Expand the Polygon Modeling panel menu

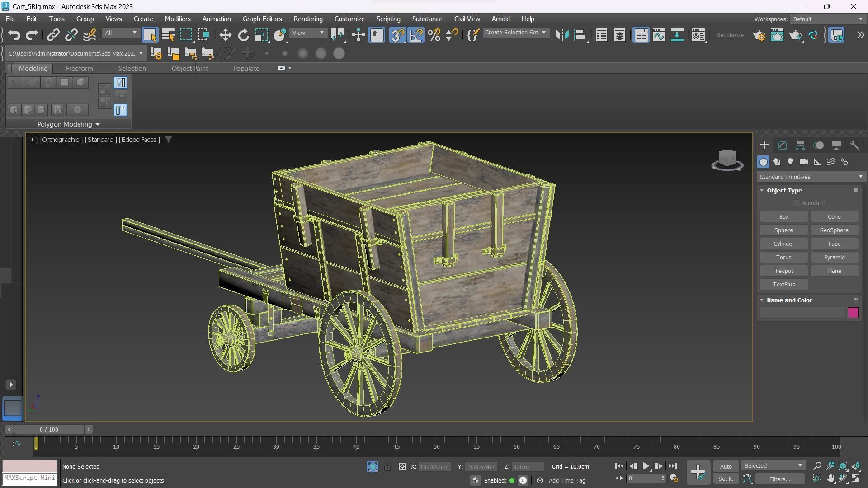[x=68, y=124]
